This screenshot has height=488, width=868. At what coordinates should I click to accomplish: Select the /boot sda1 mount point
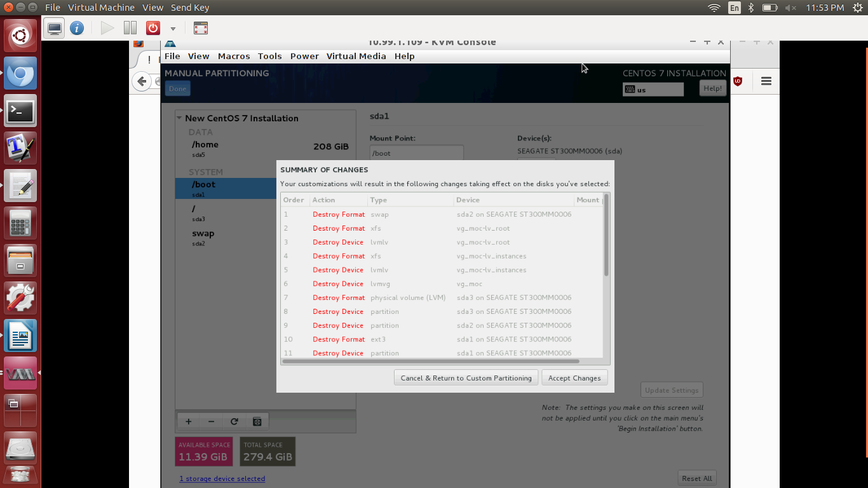pos(226,189)
